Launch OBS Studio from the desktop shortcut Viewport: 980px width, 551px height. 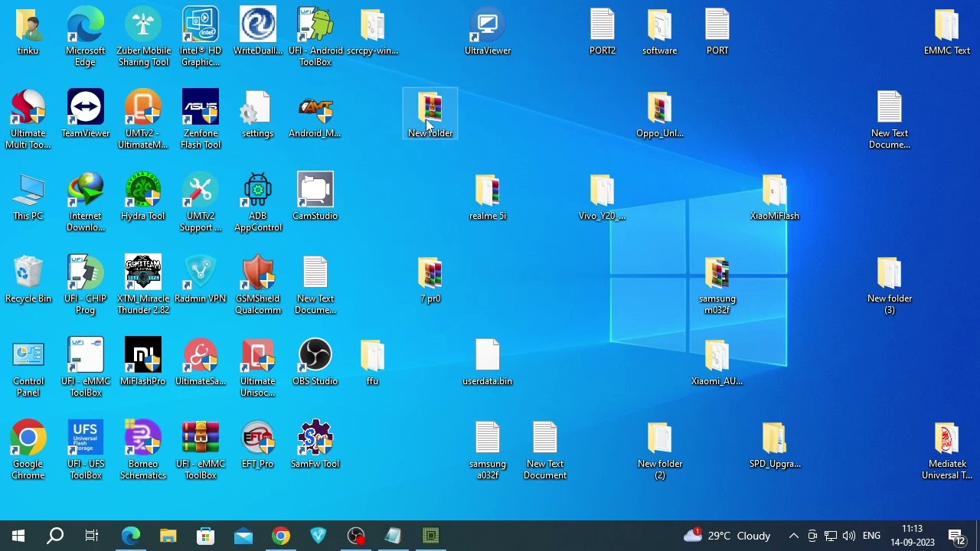tap(315, 363)
